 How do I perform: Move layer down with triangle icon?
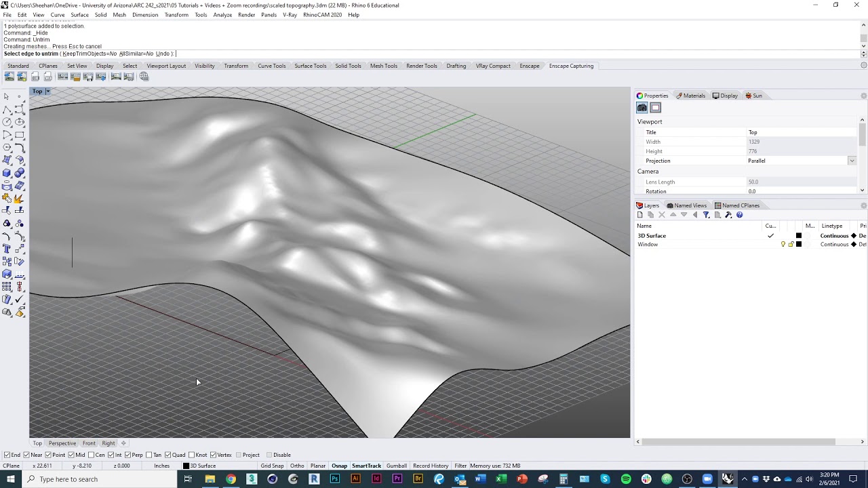(684, 215)
